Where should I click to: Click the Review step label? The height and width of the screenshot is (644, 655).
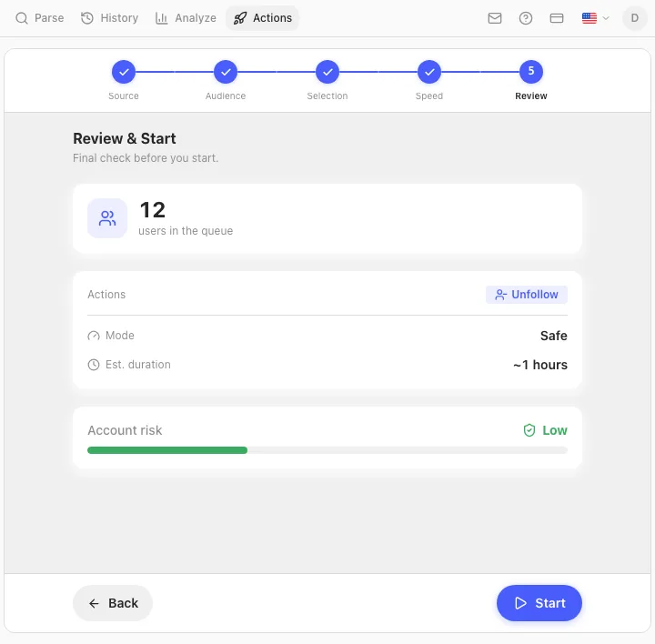(531, 96)
